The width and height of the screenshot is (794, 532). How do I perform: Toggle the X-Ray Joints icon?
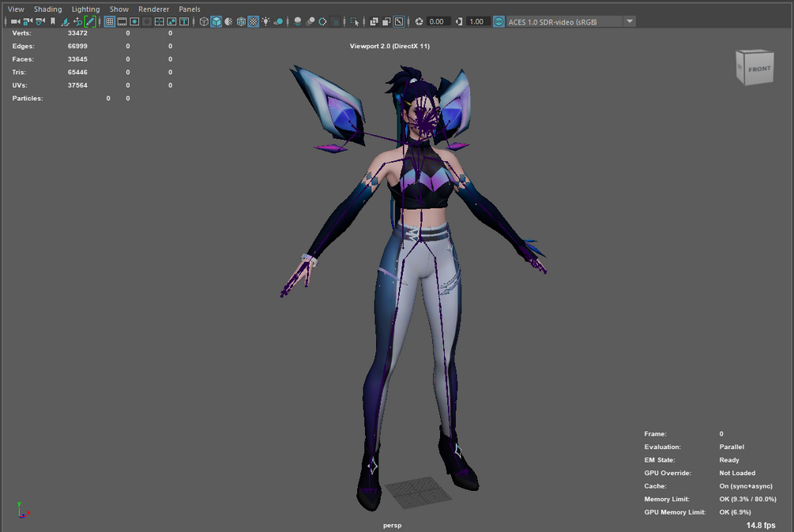399,21
